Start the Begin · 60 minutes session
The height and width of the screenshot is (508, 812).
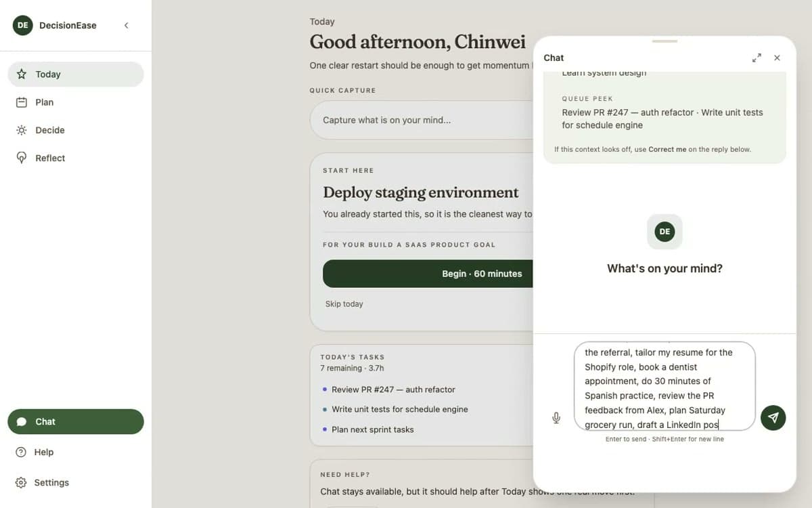pos(428,274)
